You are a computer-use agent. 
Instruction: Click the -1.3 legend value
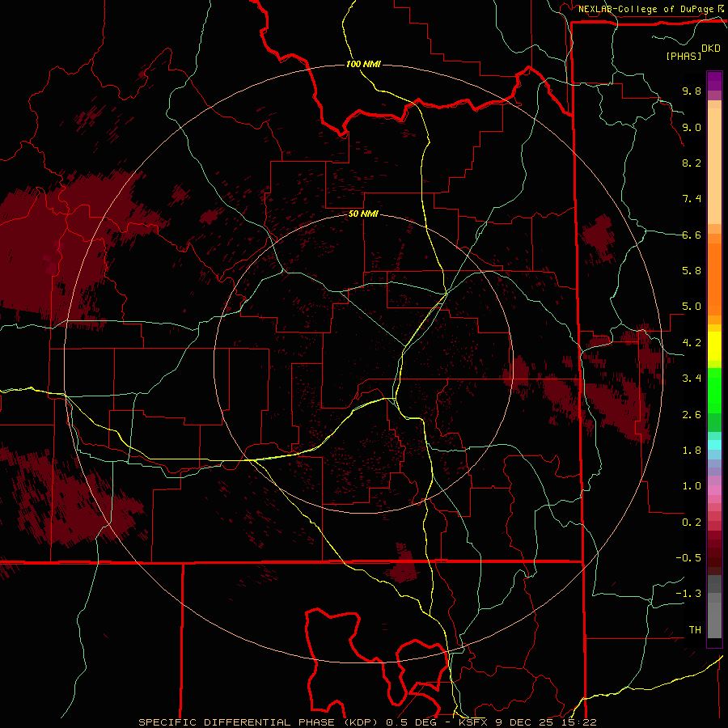point(688,594)
